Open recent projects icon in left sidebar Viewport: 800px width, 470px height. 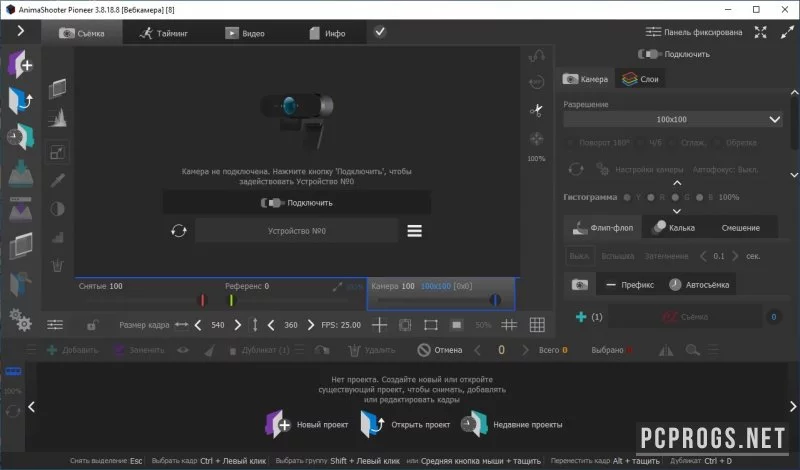[x=20, y=137]
